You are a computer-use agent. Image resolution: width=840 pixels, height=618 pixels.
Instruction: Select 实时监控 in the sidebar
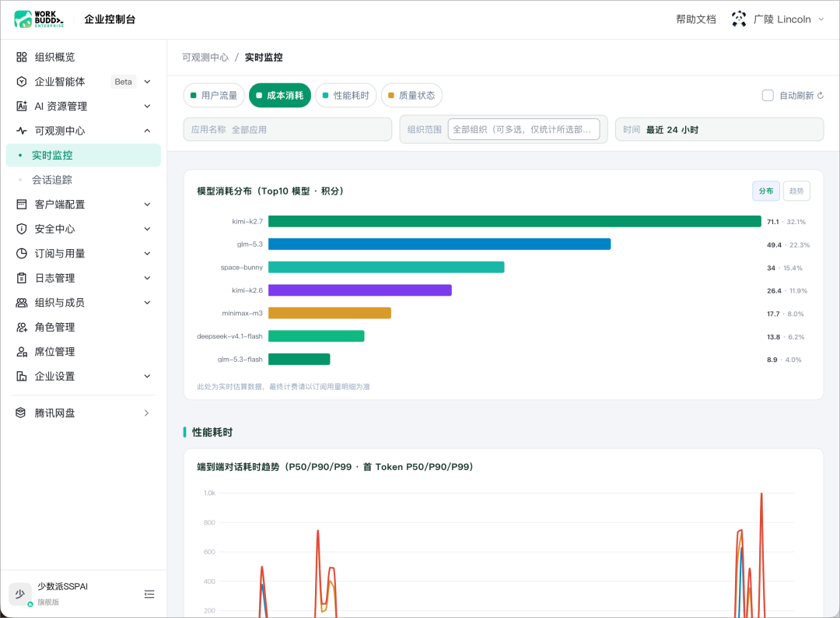(83, 156)
